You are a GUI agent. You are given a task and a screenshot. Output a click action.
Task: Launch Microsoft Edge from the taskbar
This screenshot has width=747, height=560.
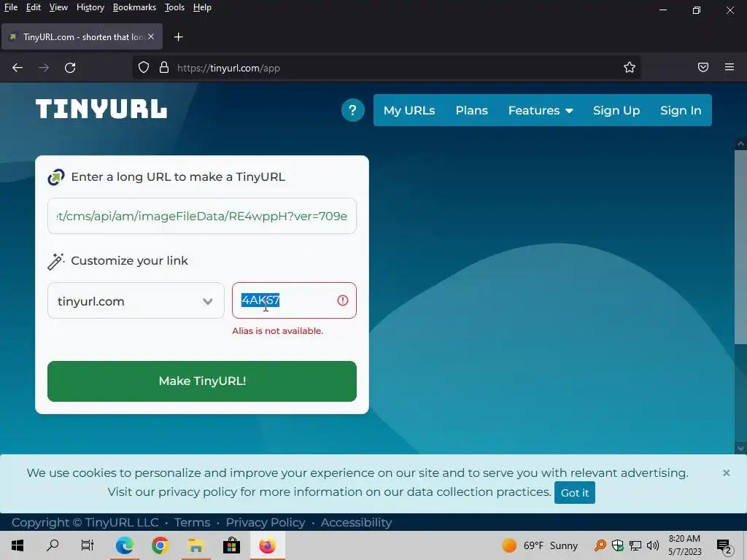pos(124,545)
